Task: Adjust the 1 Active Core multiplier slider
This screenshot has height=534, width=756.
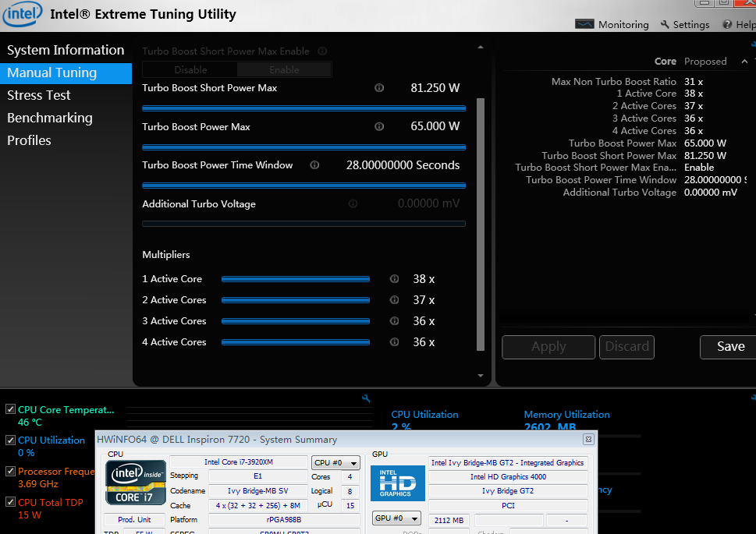Action: 296,279
